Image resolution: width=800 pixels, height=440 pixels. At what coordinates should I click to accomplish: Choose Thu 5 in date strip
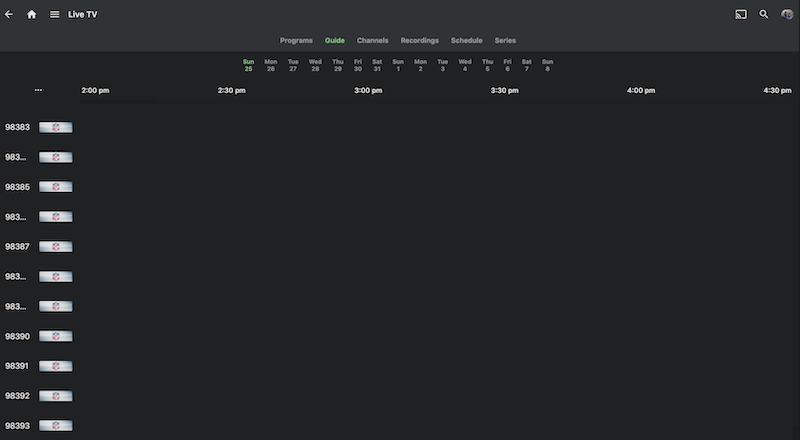[487, 65]
